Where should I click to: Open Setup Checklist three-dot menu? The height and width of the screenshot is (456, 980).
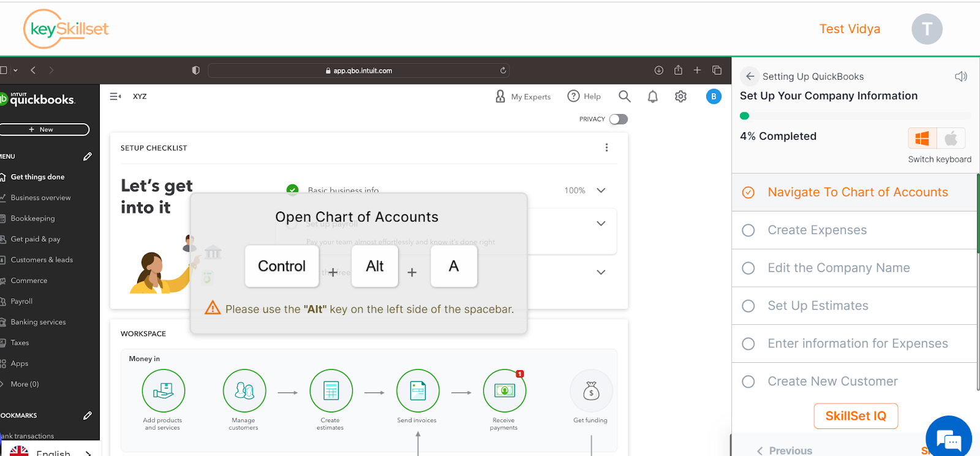(606, 148)
